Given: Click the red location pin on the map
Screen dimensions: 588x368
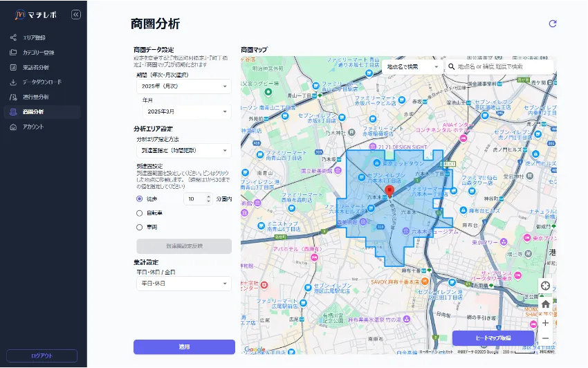Looking at the screenshot, I should [389, 191].
